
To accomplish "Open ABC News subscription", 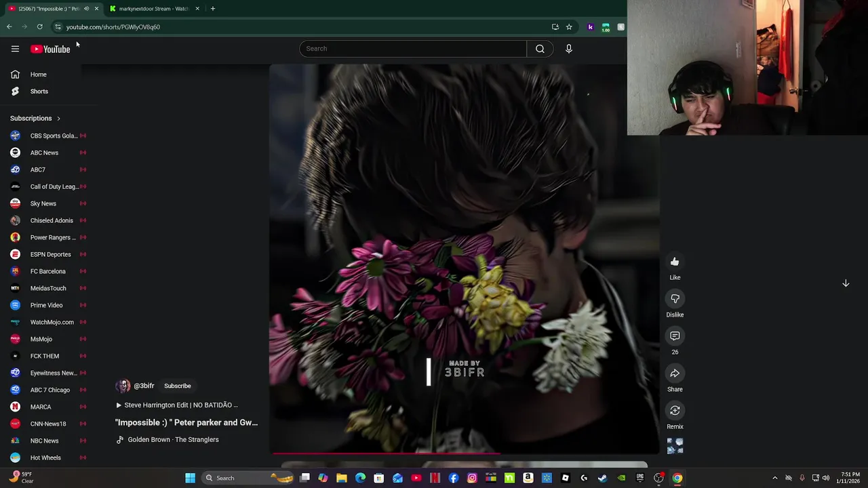I will [47, 152].
